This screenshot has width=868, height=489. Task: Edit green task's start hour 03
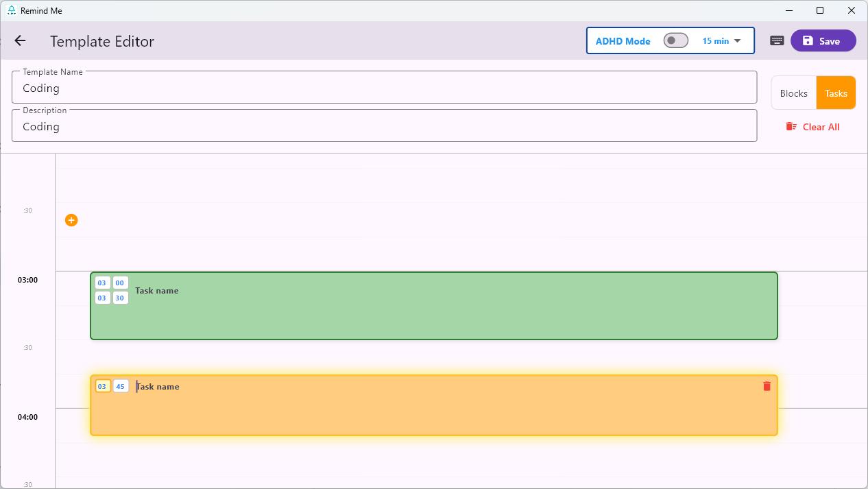click(102, 283)
